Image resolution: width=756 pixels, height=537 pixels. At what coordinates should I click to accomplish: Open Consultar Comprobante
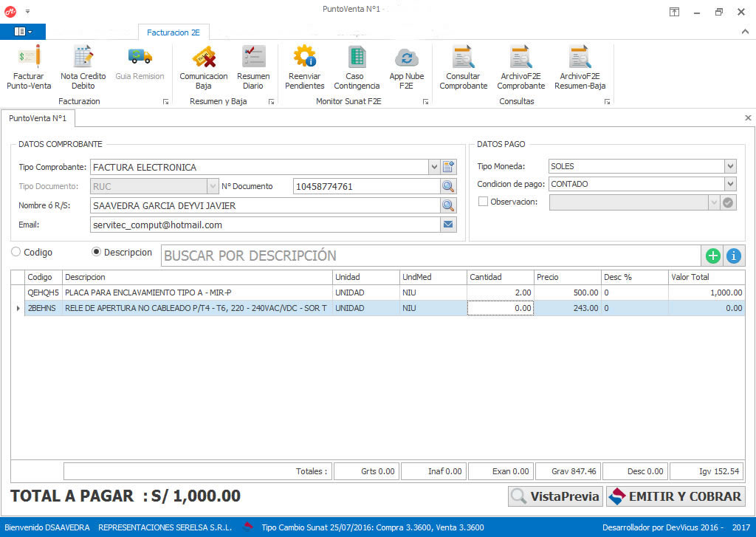(464, 67)
